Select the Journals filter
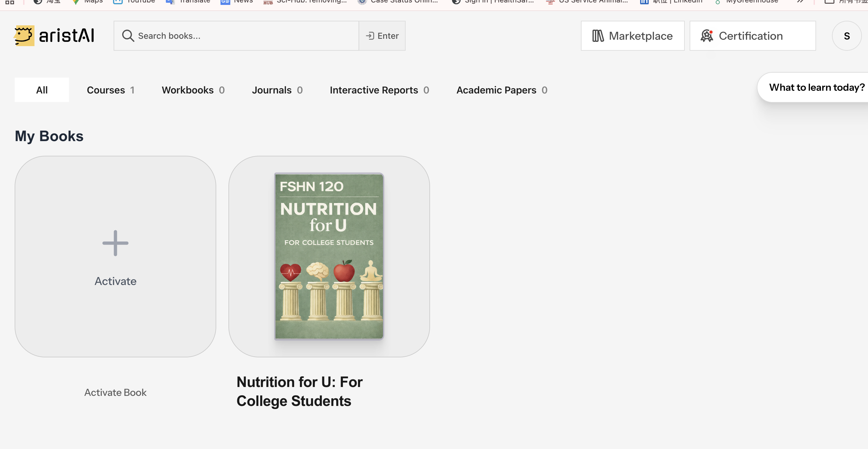Screen dimensions: 868x449 click(x=277, y=90)
